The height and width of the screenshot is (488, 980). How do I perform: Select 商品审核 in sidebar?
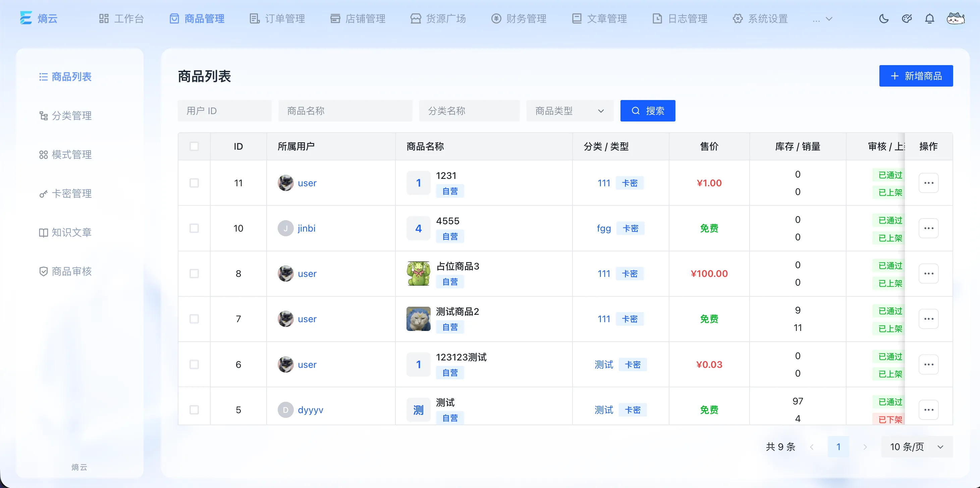65,271
